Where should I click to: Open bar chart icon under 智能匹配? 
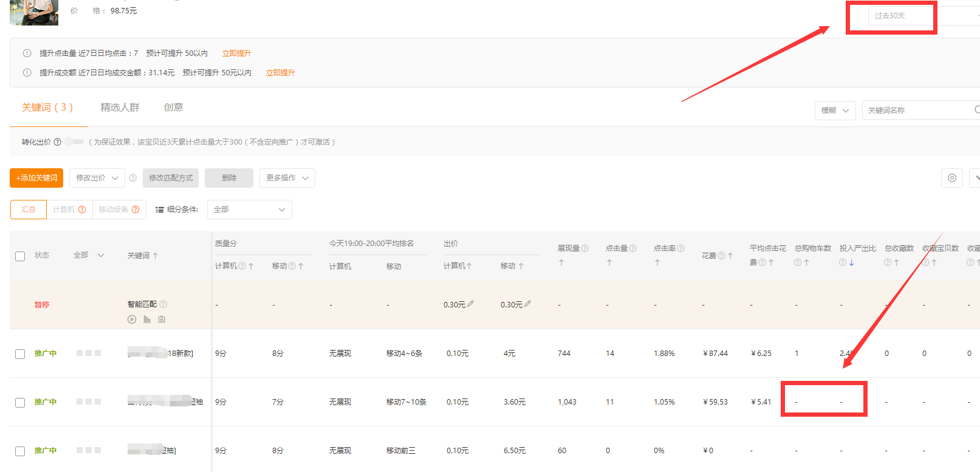147,320
